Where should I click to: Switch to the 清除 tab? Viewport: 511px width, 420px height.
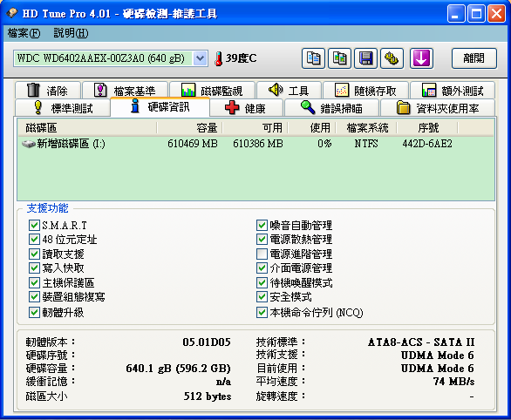[x=48, y=90]
